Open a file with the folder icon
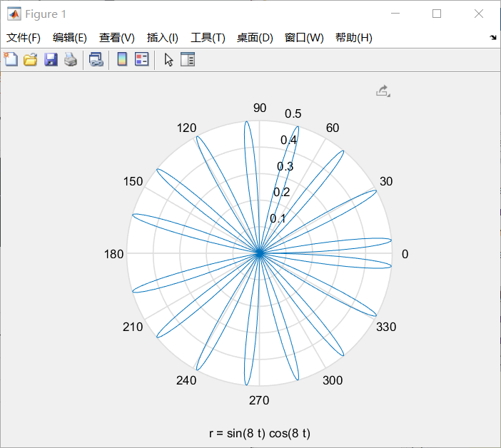 tap(31, 60)
